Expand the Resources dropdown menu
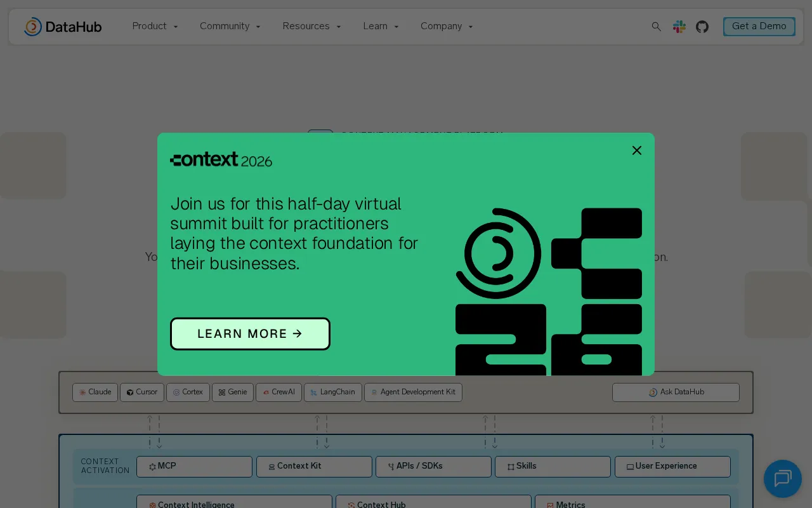The image size is (812, 508). click(312, 27)
